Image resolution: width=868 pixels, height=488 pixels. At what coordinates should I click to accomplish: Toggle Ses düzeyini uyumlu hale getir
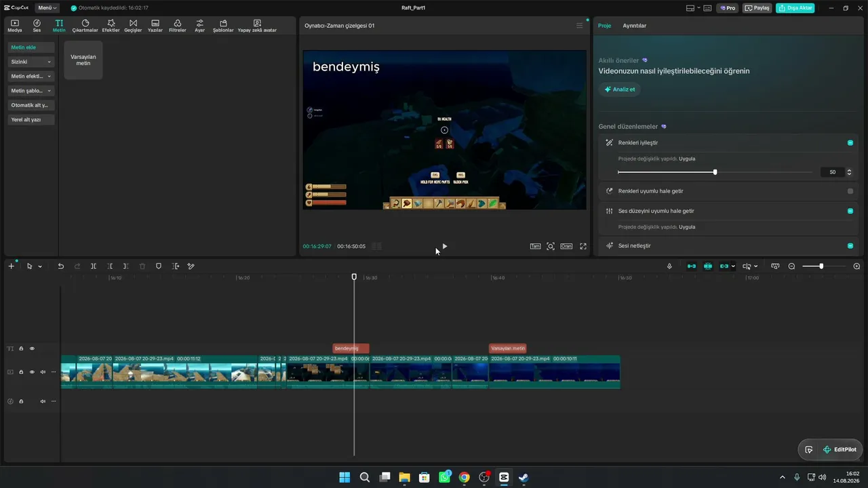(850, 211)
